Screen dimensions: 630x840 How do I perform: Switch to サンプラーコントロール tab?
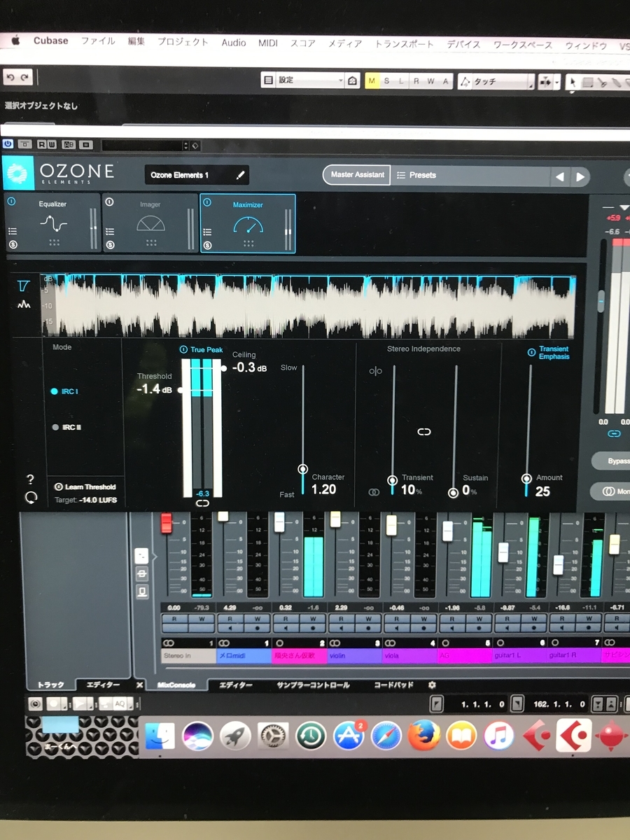312,685
